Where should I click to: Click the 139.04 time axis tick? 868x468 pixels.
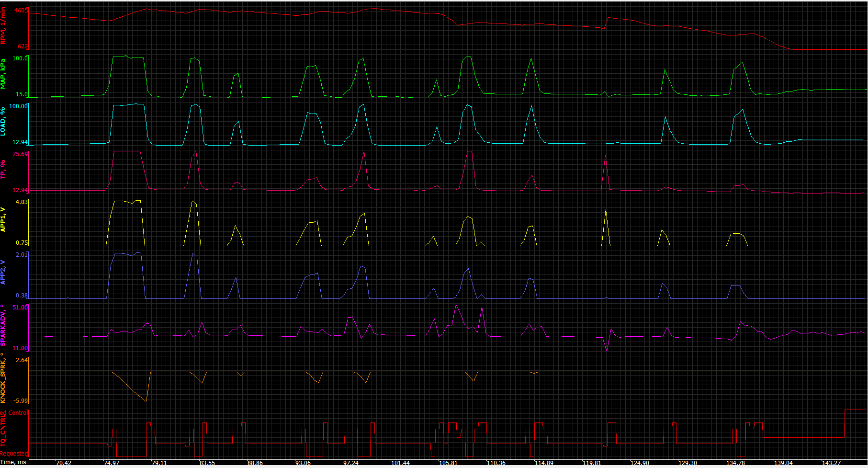[783, 463]
